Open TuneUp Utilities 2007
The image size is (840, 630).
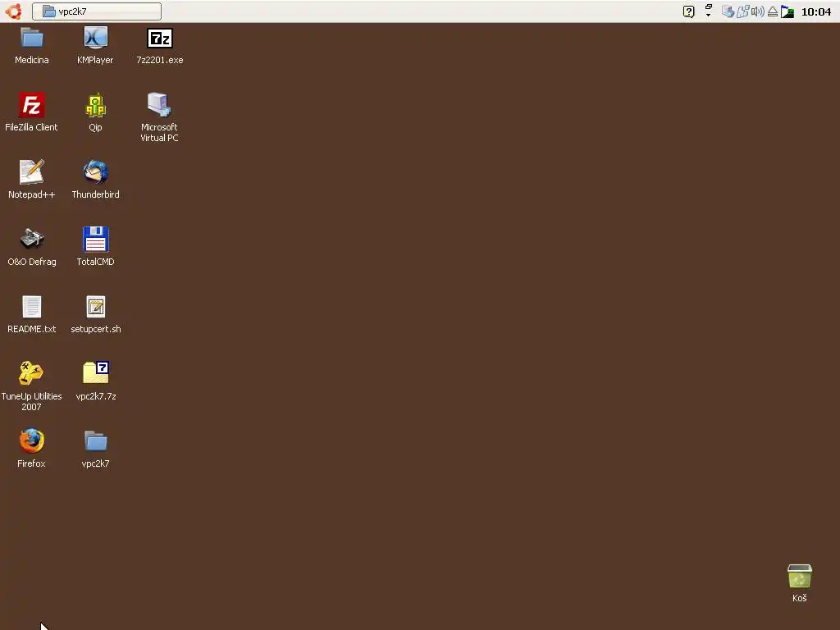[32, 373]
